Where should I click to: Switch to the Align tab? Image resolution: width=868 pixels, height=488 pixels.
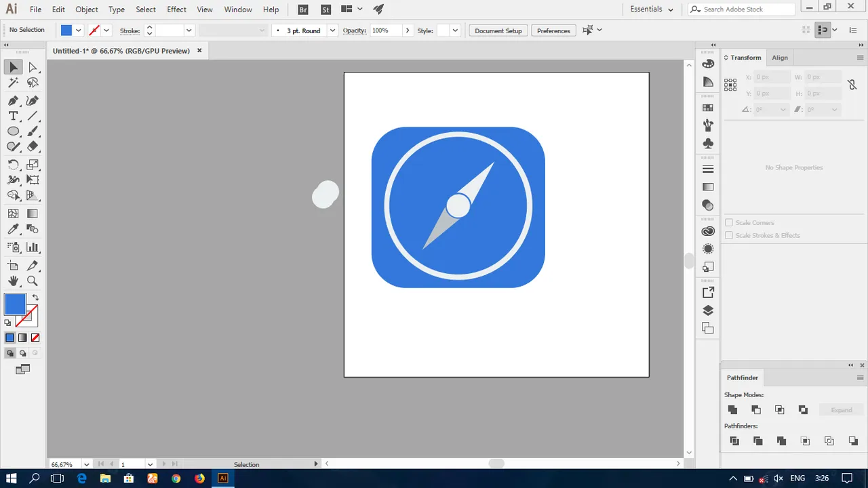coord(780,58)
